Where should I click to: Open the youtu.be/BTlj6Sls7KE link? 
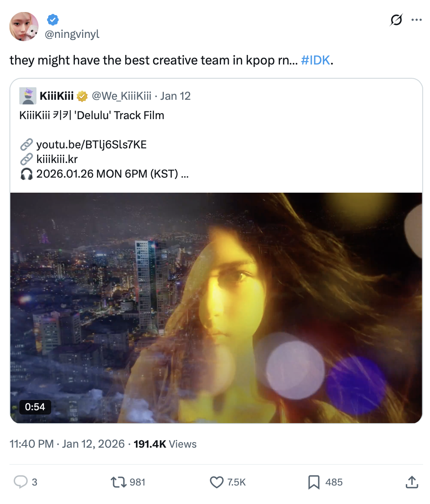click(91, 144)
